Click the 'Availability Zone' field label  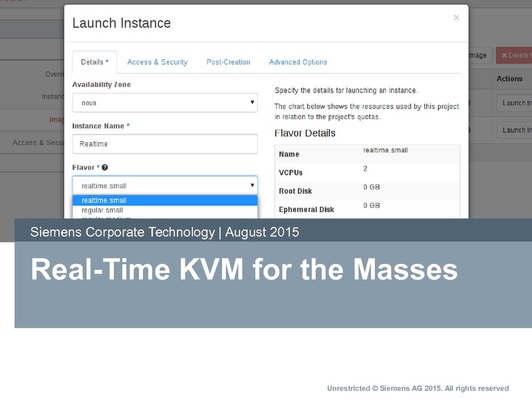coord(102,84)
